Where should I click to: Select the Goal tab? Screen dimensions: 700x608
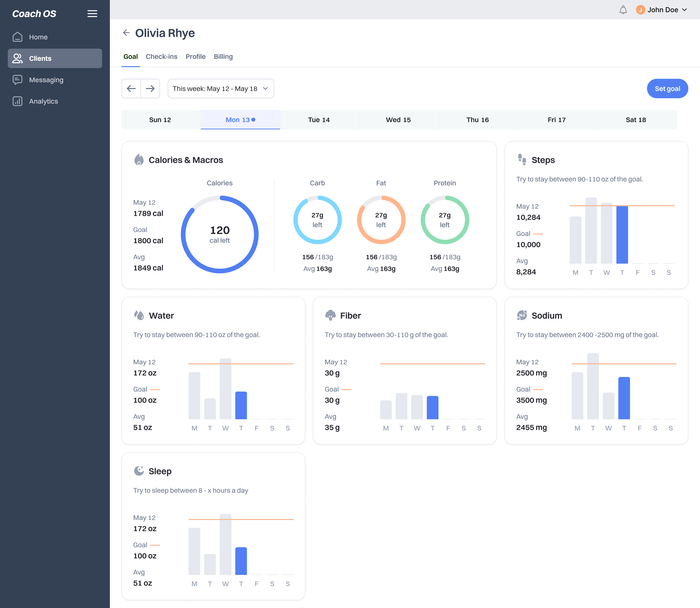coord(131,57)
